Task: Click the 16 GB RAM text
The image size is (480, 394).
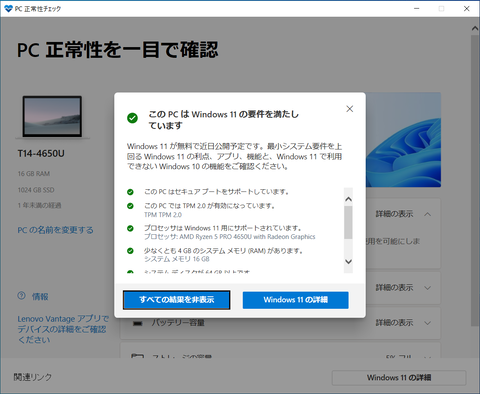Action: pyautogui.click(x=34, y=174)
